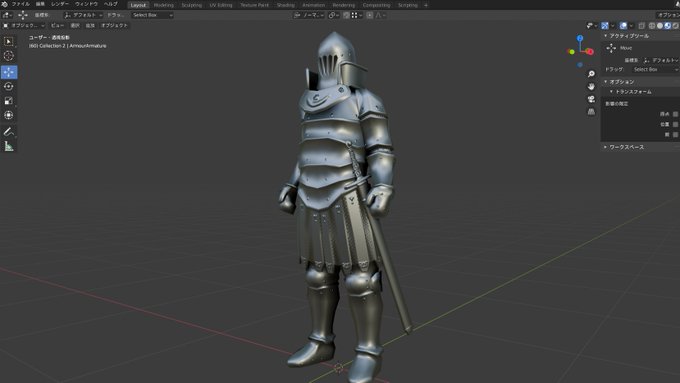This screenshot has width=680, height=383.
Task: Toggle the third checkbox in the options panel
Action: 675,135
